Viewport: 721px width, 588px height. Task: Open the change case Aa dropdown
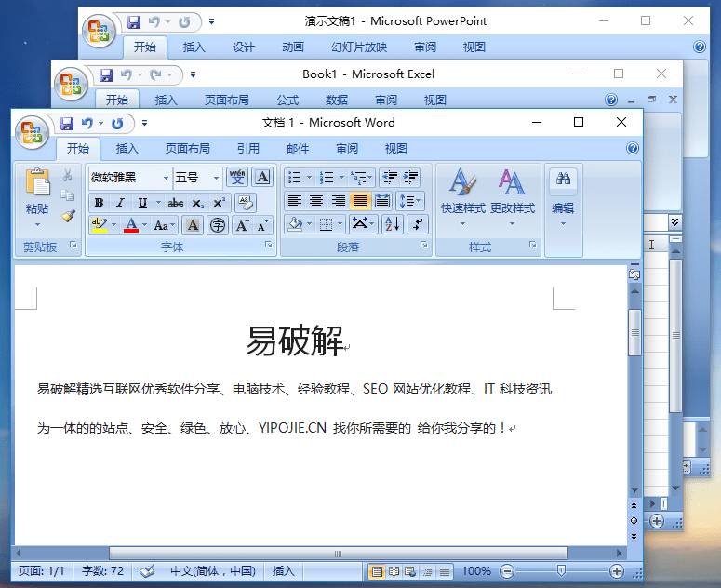(164, 225)
